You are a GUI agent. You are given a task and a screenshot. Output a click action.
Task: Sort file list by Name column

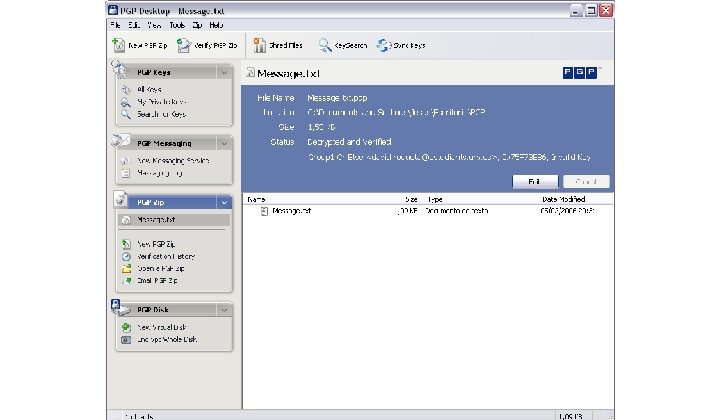click(256, 199)
